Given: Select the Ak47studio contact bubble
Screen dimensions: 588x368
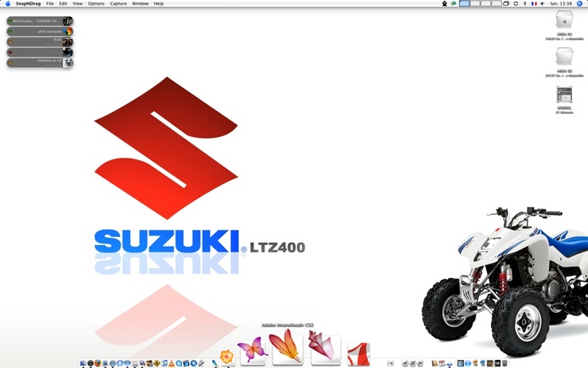Looking at the screenshot, I should [40, 21].
